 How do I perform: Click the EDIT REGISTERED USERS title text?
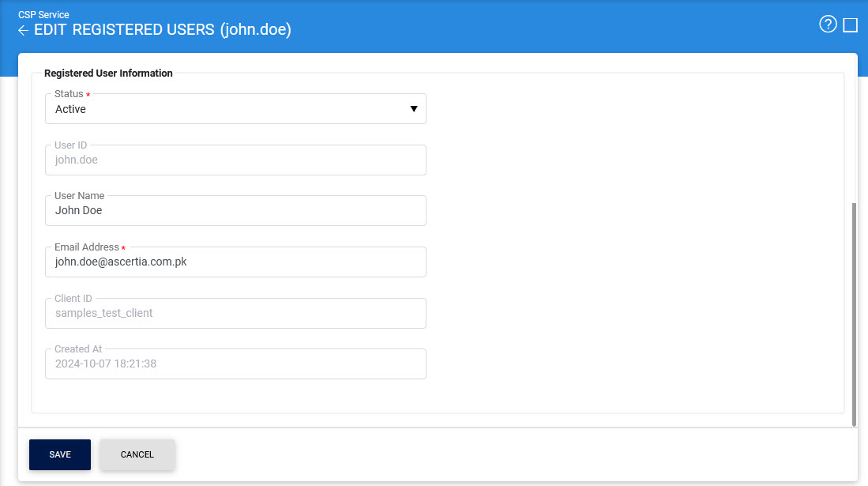(x=163, y=30)
